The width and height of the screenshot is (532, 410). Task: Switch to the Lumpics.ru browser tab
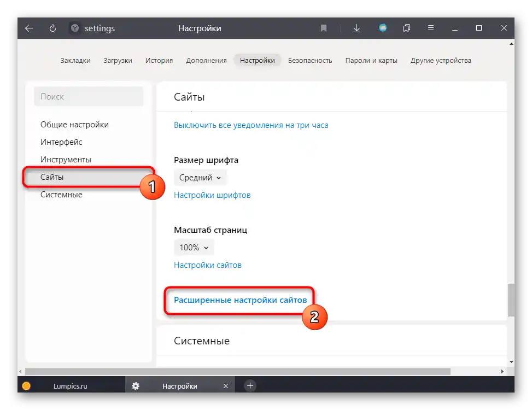coord(71,386)
